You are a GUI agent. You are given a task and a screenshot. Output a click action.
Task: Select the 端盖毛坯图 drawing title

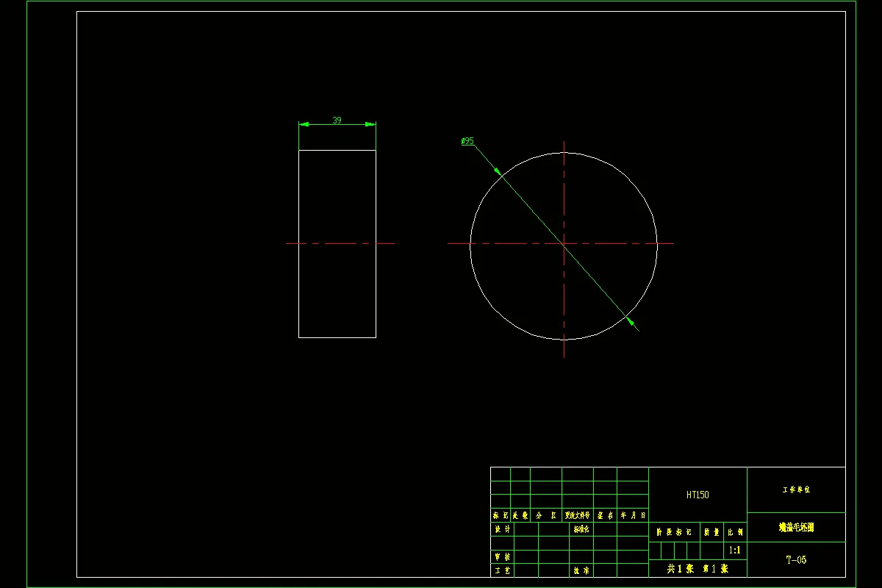point(796,527)
